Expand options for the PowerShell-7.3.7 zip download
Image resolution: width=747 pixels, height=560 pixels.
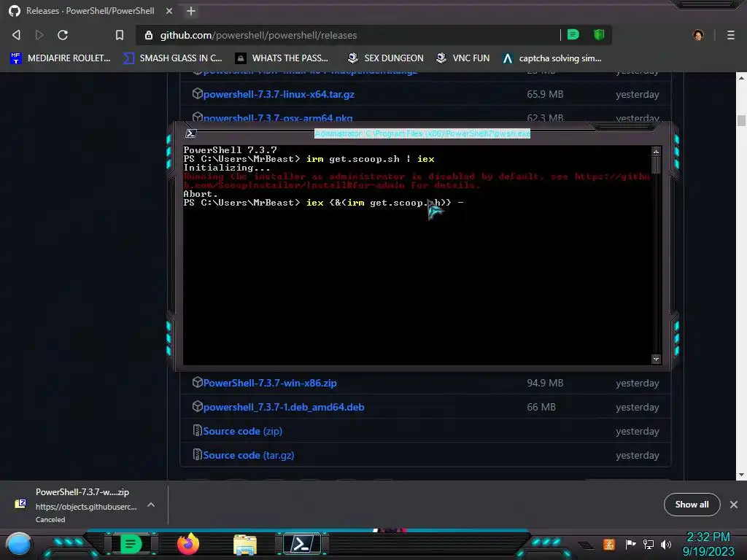click(x=150, y=505)
